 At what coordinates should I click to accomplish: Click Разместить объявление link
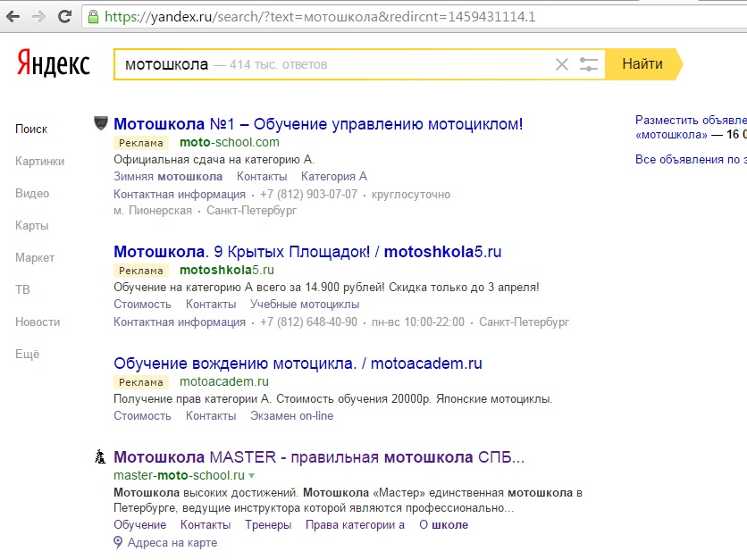point(691,127)
